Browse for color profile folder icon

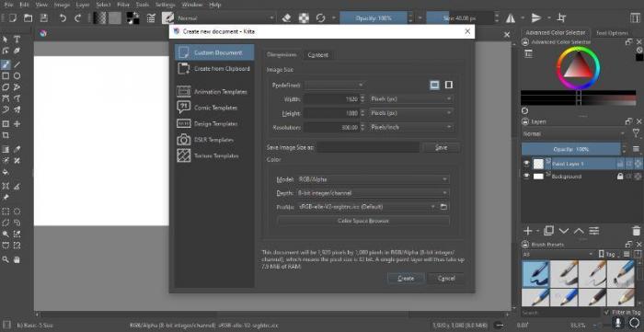click(x=443, y=207)
